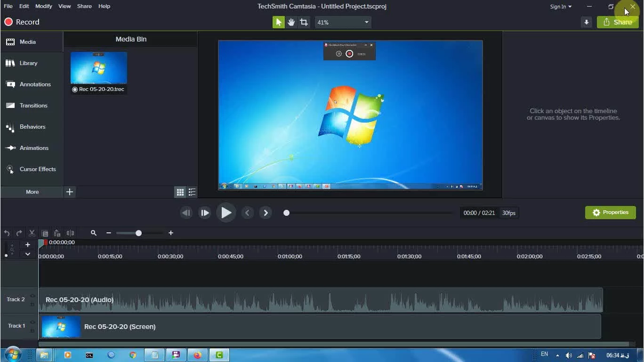Activate the Crop tool

click(x=304, y=22)
